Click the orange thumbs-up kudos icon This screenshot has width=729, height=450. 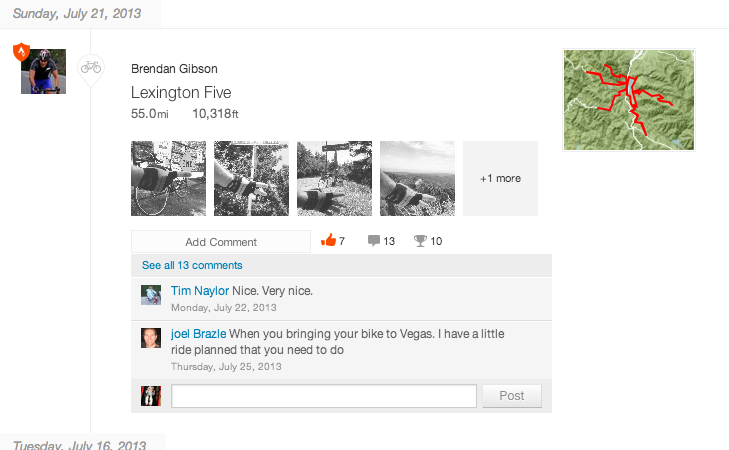[x=327, y=241]
